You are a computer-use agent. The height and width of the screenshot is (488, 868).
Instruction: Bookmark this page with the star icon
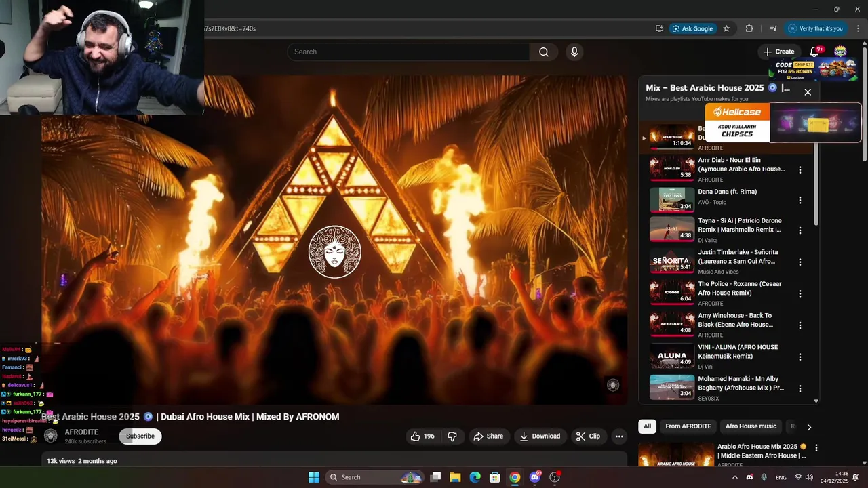click(x=726, y=28)
